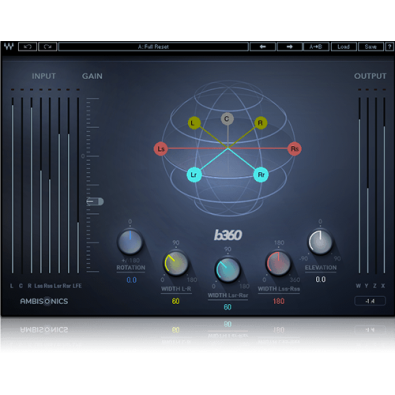
Task: Open the preset name field 'A: Full Reset'
Action: (153, 47)
